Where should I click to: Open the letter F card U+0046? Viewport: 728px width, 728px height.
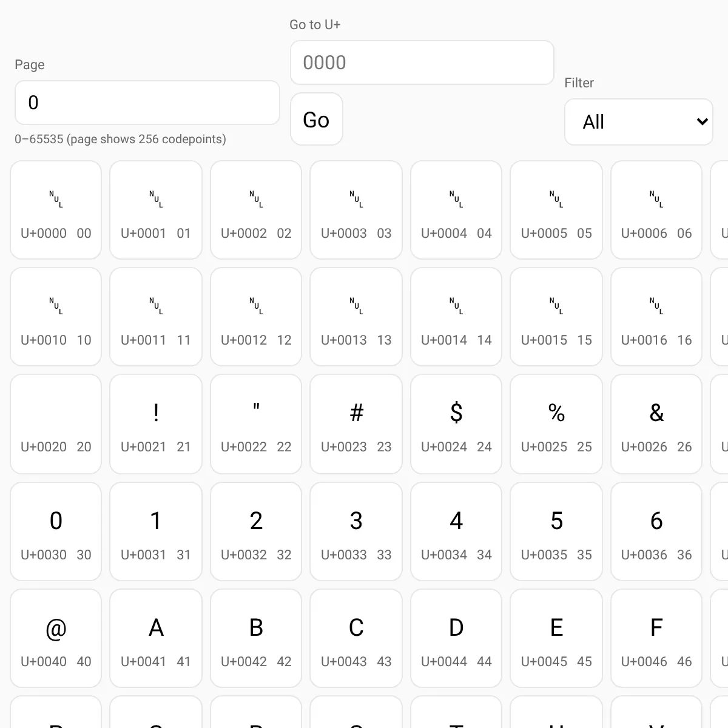pyautogui.click(x=656, y=638)
